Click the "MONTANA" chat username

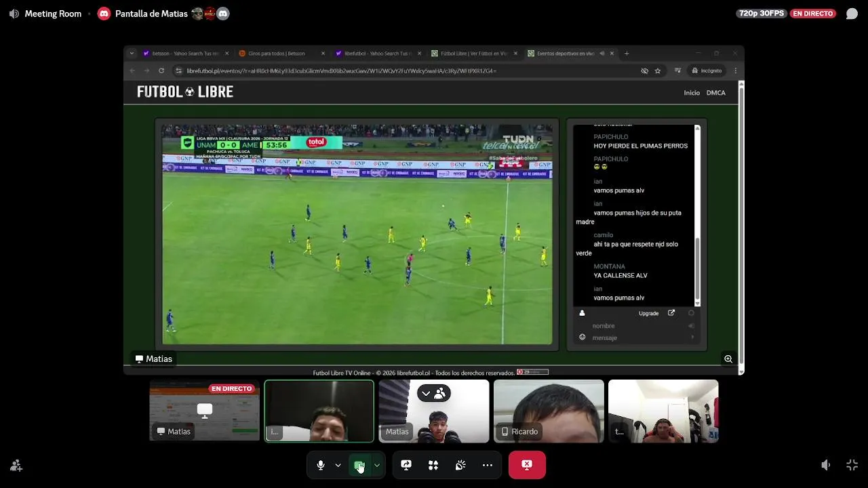tap(610, 266)
